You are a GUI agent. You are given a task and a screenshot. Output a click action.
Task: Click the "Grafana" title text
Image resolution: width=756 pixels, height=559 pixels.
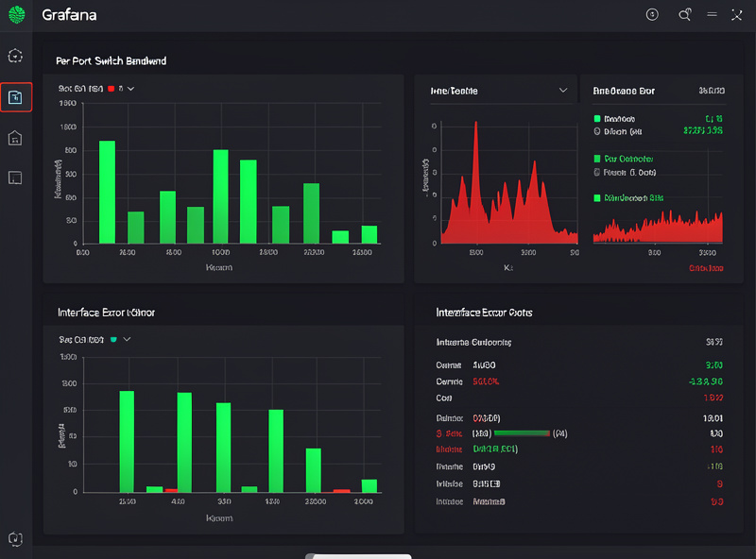tap(69, 15)
